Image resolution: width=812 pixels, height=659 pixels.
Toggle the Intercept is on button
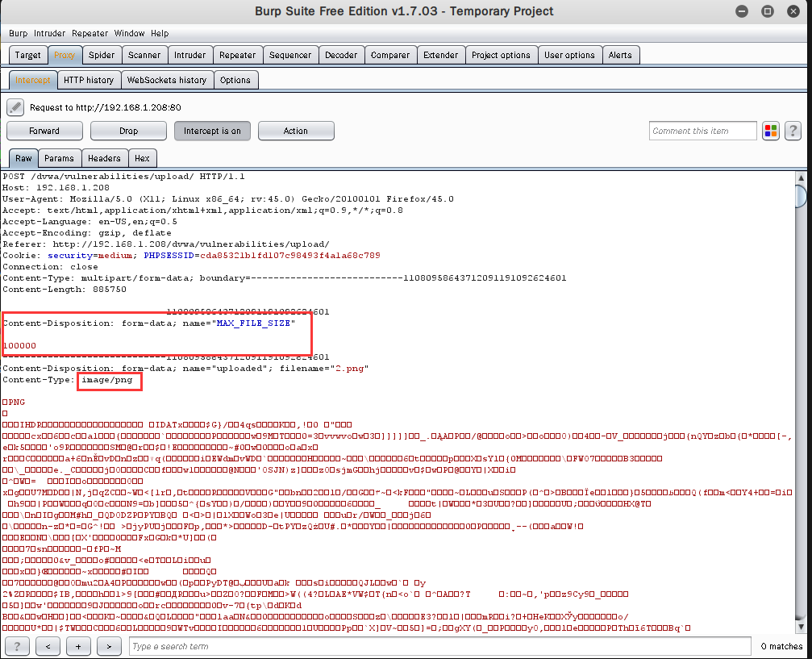pos(212,131)
